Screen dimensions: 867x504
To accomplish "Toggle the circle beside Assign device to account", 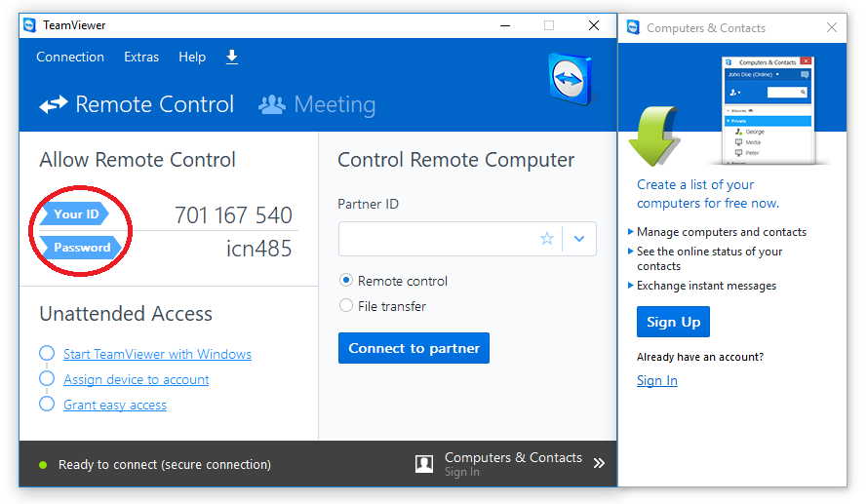I will click(47, 378).
